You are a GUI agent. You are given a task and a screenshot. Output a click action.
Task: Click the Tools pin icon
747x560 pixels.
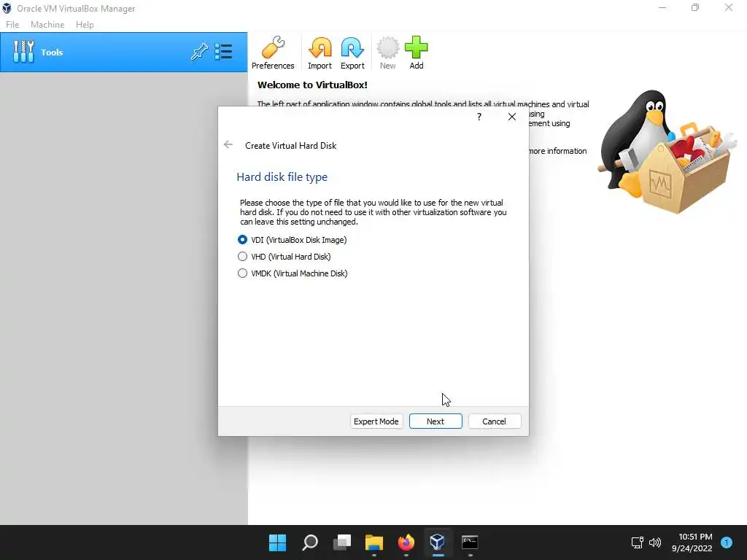point(199,52)
